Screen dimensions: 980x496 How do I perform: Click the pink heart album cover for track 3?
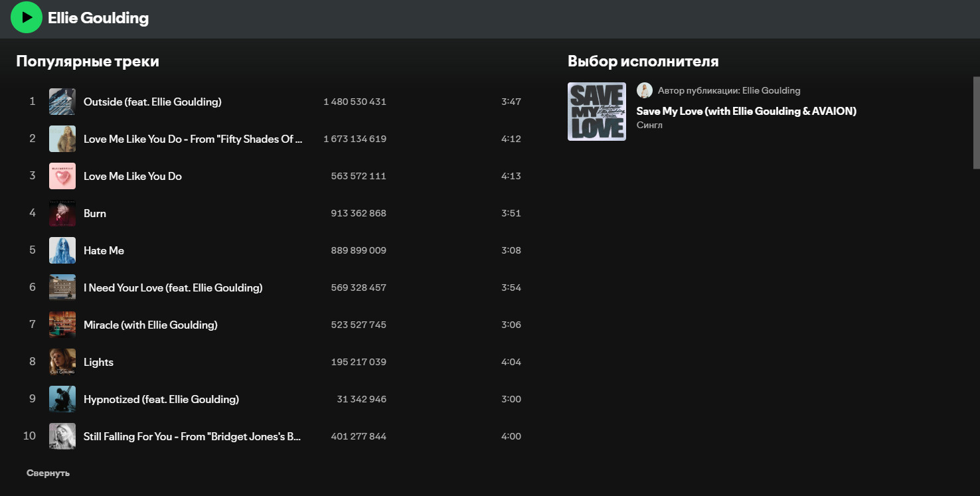pyautogui.click(x=62, y=176)
